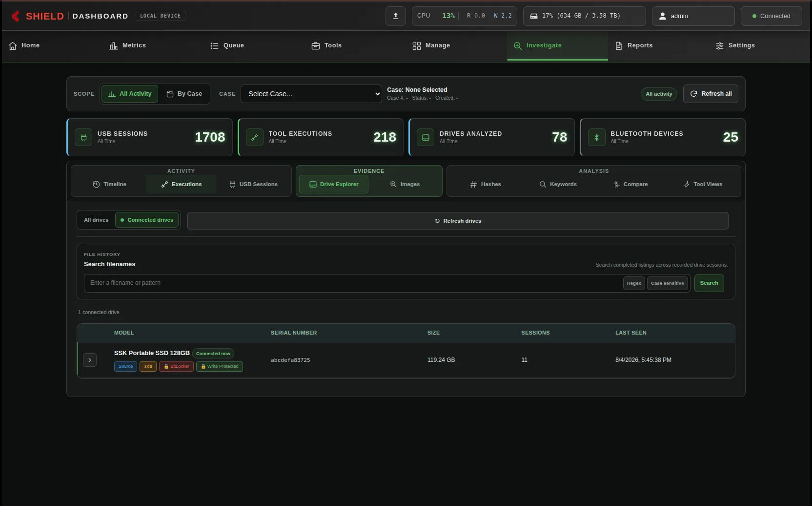Click the MODEL column header

[x=124, y=333]
